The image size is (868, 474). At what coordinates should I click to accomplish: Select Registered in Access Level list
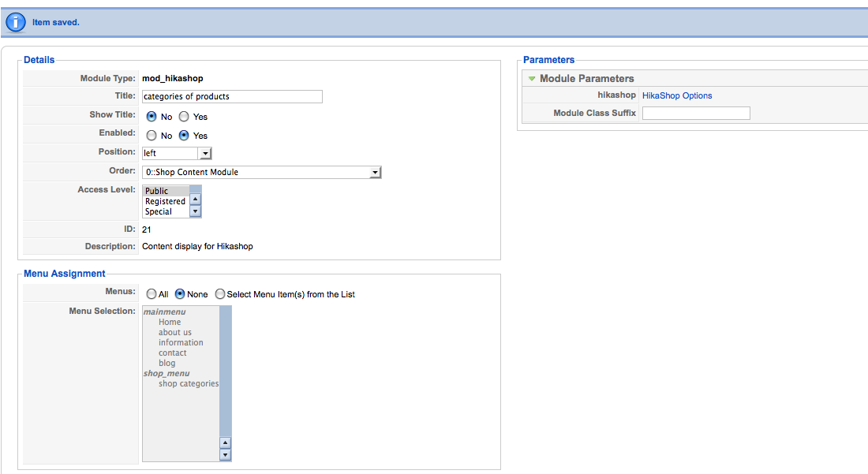tap(165, 201)
